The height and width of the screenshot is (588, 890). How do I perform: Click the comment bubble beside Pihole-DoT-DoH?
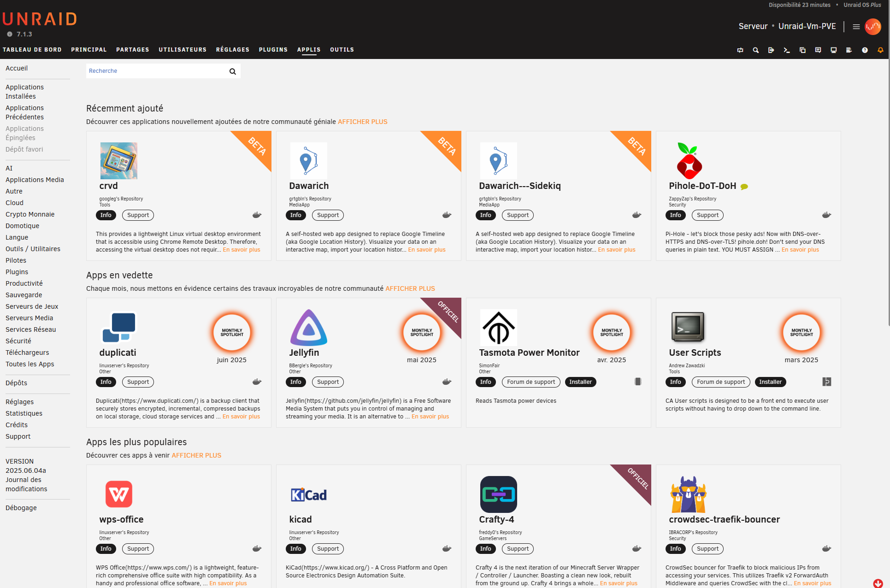pos(744,187)
